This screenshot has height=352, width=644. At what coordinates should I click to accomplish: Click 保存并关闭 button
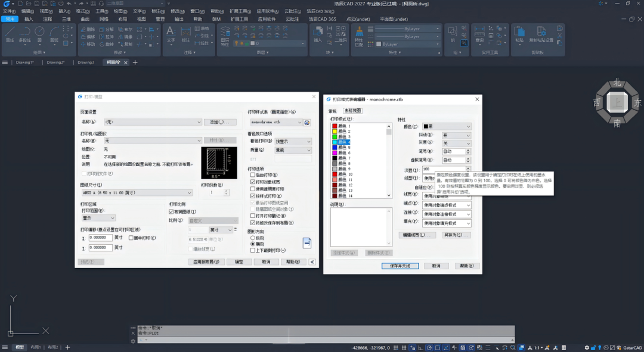(400, 266)
